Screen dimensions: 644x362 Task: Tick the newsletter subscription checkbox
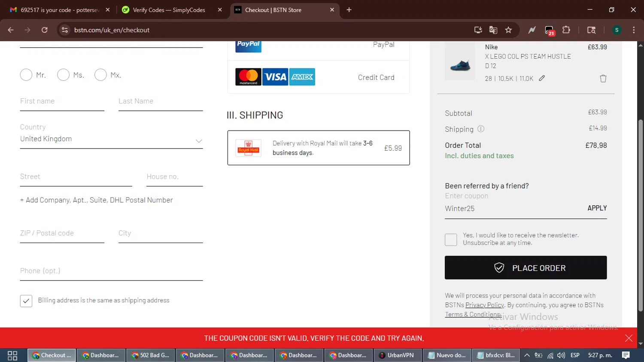pyautogui.click(x=451, y=240)
